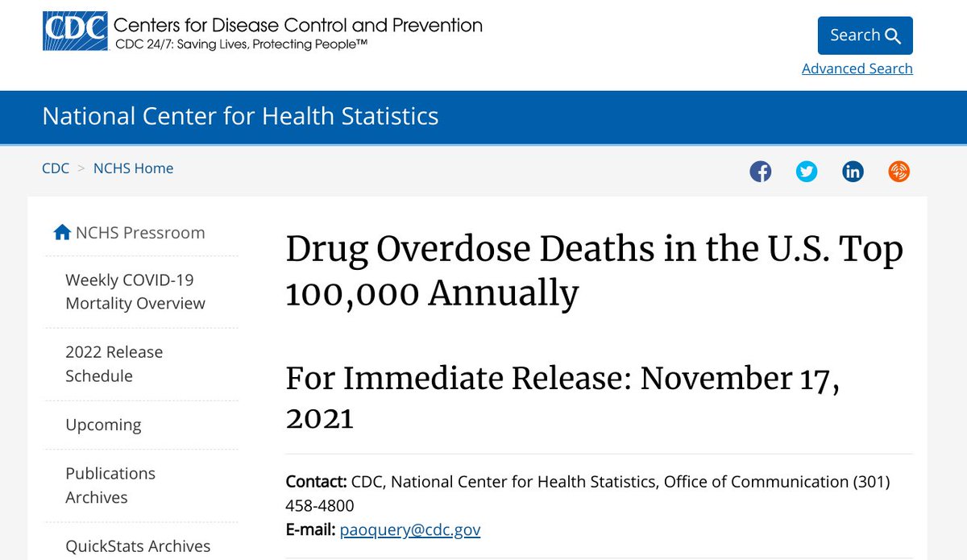
Task: Open NCHS Pressroom sidebar item
Action: pyautogui.click(x=140, y=233)
